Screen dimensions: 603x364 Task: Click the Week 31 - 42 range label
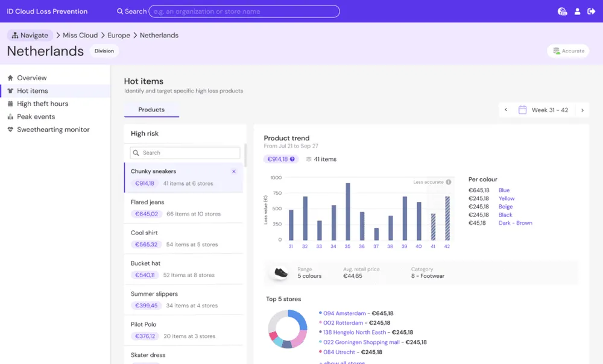549,110
